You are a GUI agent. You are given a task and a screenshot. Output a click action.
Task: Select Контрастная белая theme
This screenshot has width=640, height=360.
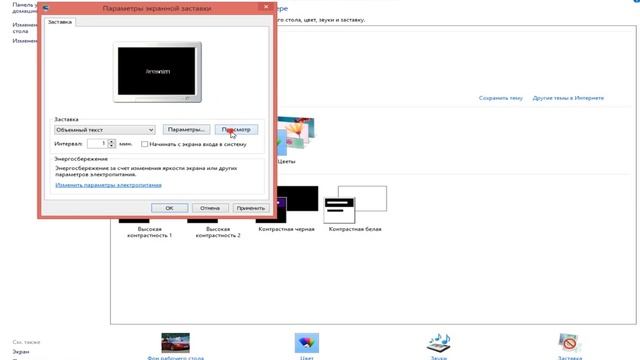pyautogui.click(x=355, y=204)
